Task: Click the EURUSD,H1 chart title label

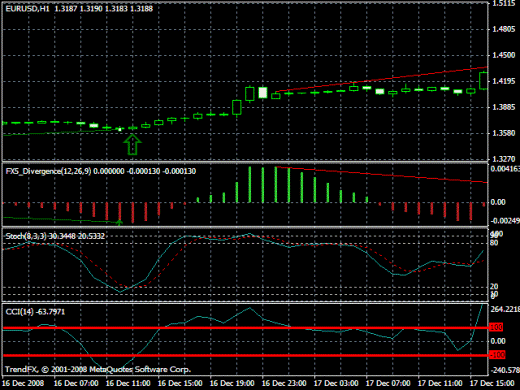Action: coord(27,9)
